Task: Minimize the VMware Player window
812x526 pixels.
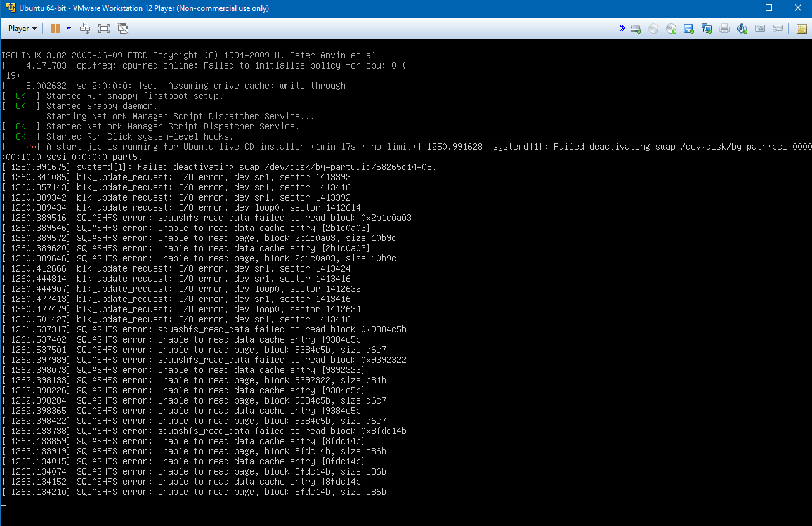Action: pyautogui.click(x=740, y=8)
